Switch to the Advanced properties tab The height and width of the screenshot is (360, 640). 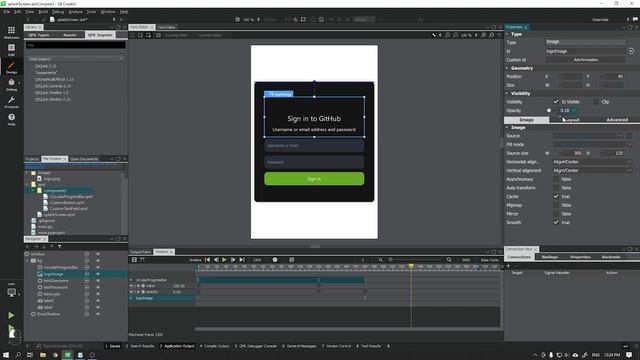[x=617, y=120]
